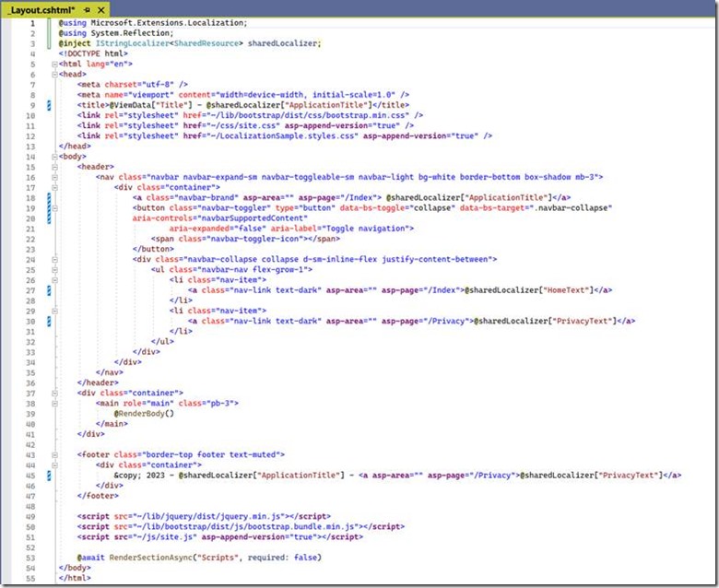The image size is (719, 588).
Task: Click on 'System.Reflection' in line 2
Action: pyautogui.click(x=130, y=33)
